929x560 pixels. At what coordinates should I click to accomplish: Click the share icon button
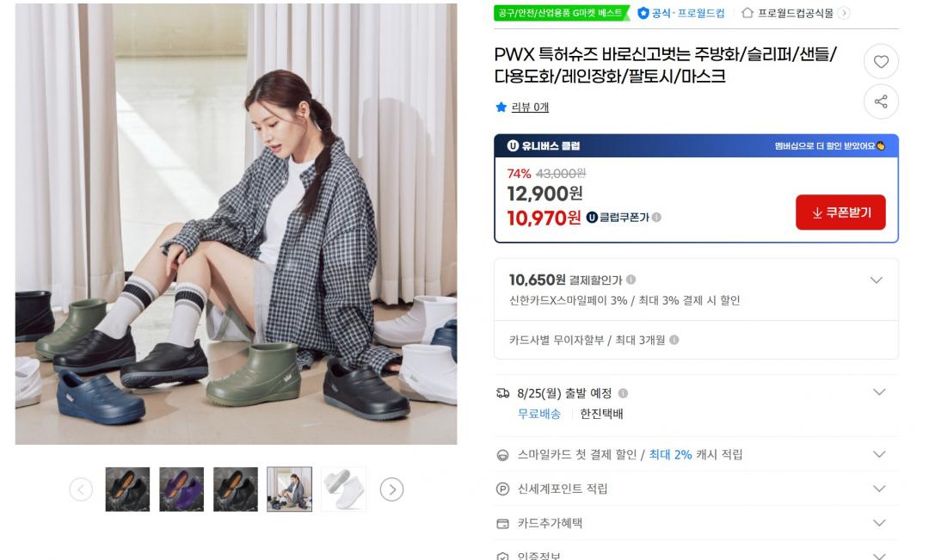[881, 102]
